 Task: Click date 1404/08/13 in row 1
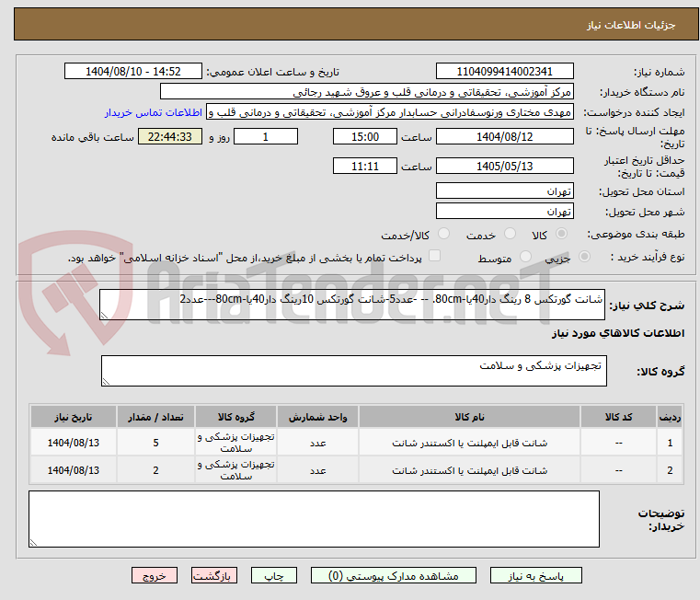pyautogui.click(x=74, y=443)
